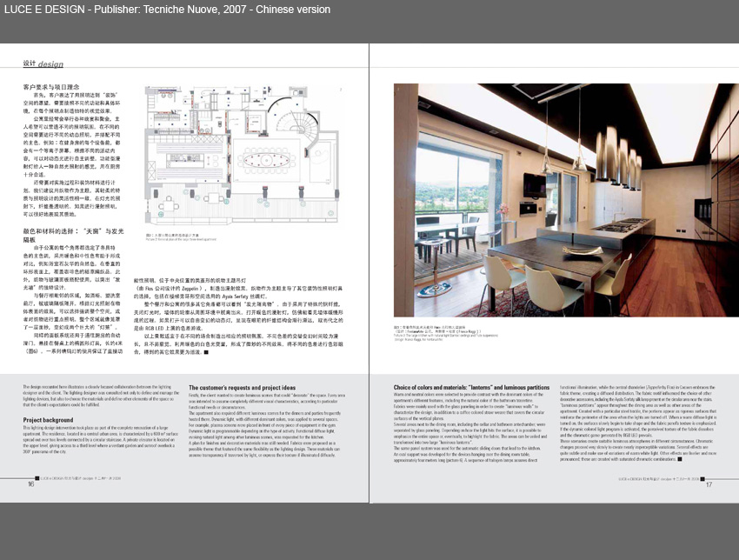Click the right page footer 'LUCE e DESIGN' text
Image resolution: width=739 pixels, height=560 pixels.
coord(659,478)
